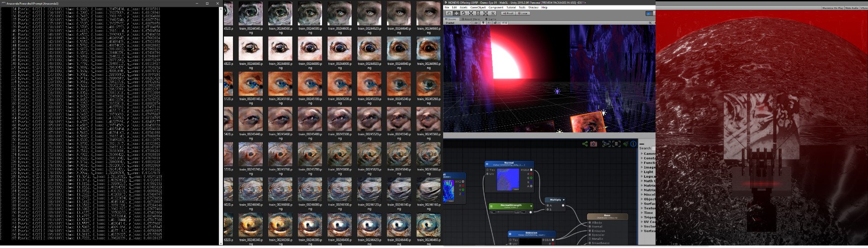Screen dimensions: 868x248
Task: Toggle Maximize On Play in Game view
Action: click(832, 8)
